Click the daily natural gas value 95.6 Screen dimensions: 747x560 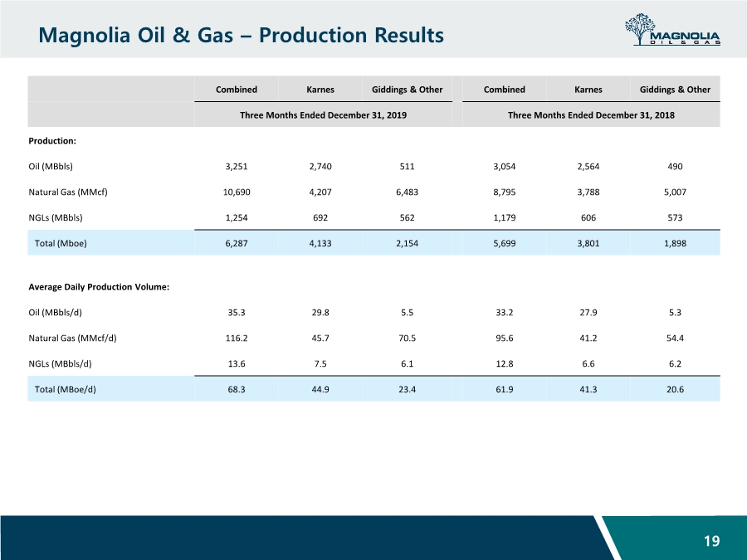tap(505, 338)
